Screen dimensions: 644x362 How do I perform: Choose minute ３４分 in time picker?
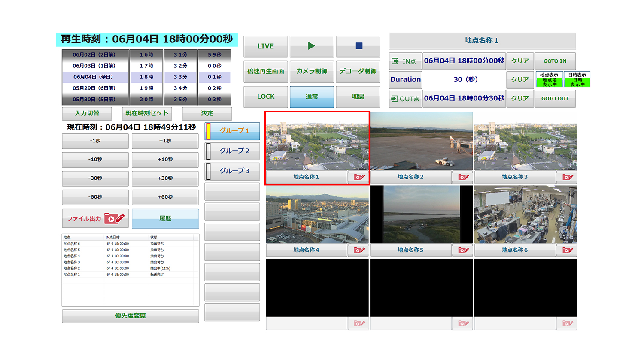pyautogui.click(x=180, y=88)
